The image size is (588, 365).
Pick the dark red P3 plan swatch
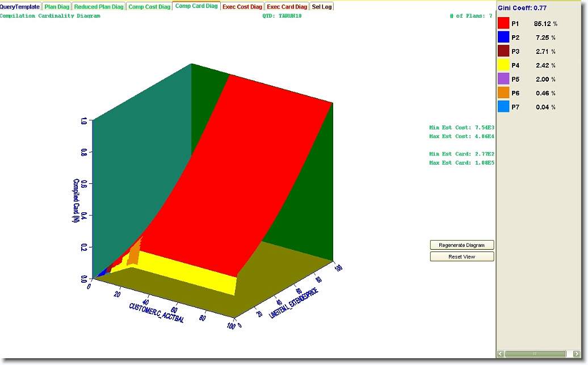tap(503, 51)
